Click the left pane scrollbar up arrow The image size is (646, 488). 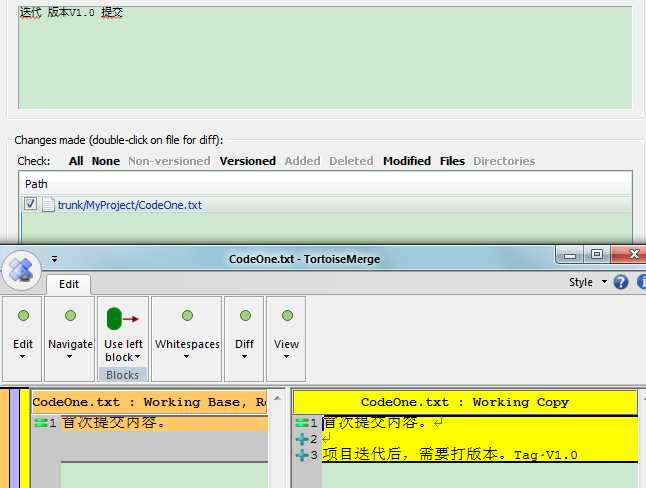point(277,398)
